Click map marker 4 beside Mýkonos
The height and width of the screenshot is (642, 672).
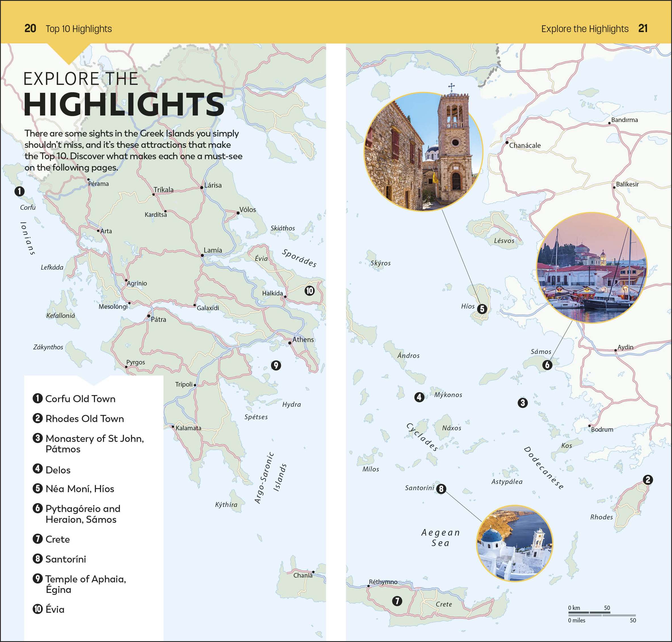coord(419,397)
